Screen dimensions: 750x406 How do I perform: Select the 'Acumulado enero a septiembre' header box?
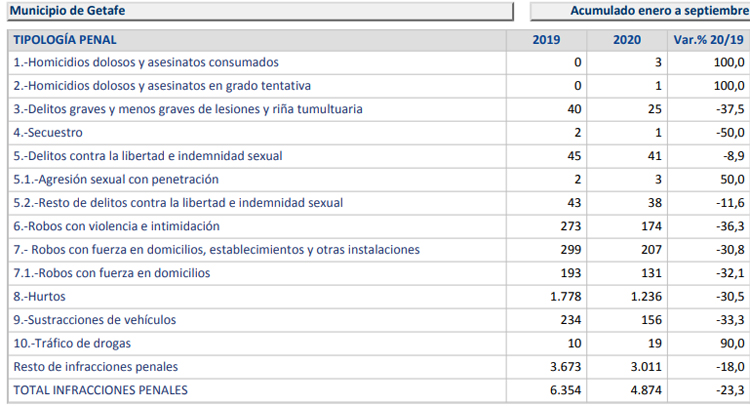(640, 11)
